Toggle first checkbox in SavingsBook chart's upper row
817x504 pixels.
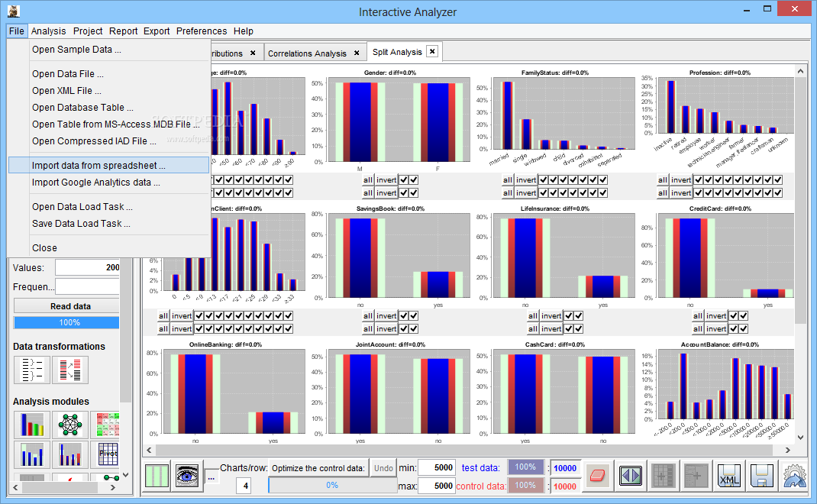point(404,316)
